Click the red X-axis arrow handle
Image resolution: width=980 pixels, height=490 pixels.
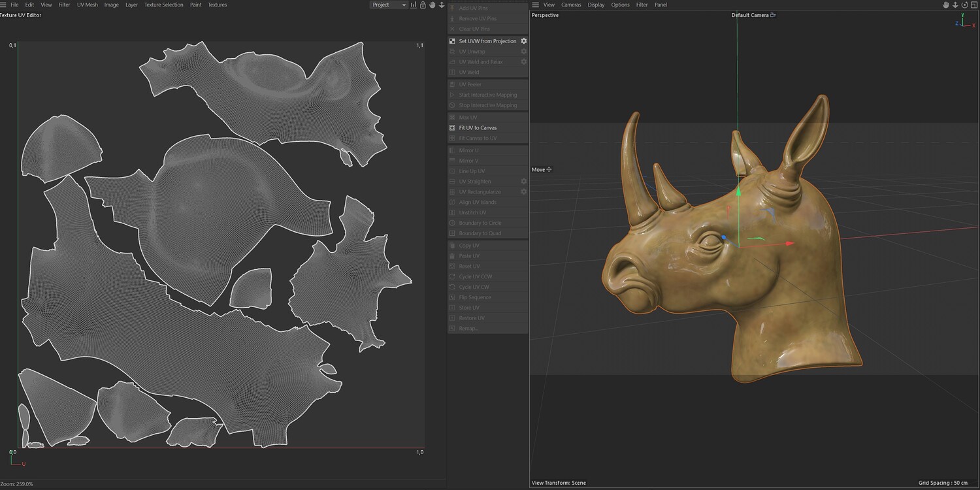pyautogui.click(x=790, y=244)
